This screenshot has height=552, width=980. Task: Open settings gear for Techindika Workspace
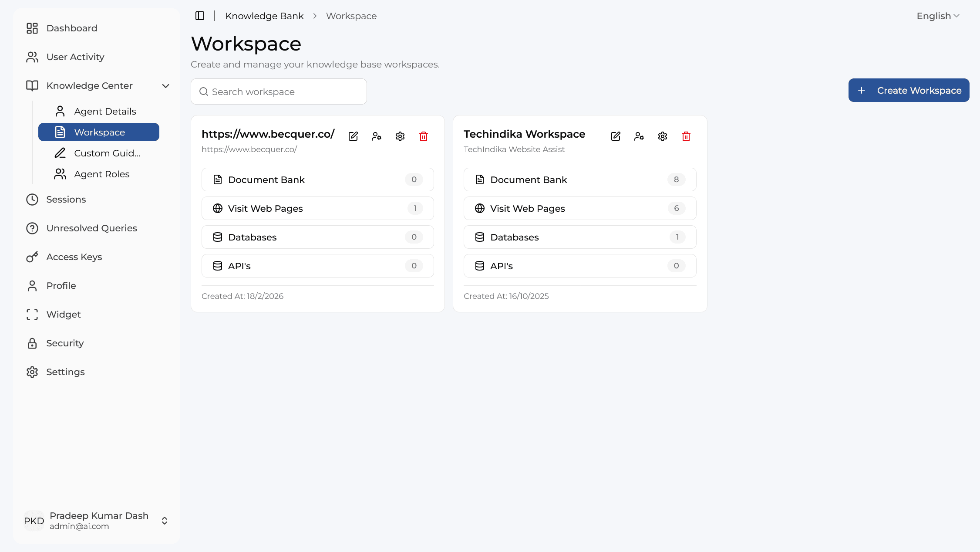[663, 136]
